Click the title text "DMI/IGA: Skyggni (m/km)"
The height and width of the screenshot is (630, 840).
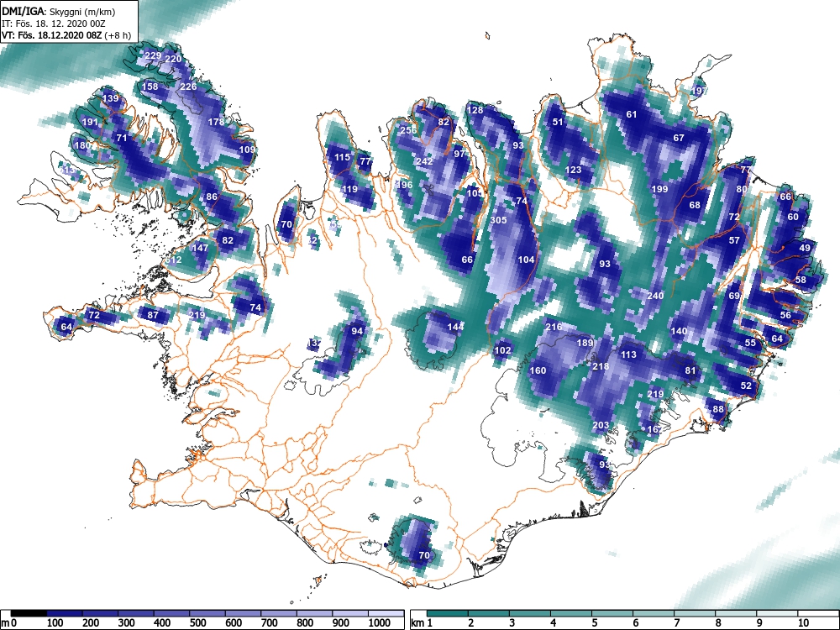59,11
